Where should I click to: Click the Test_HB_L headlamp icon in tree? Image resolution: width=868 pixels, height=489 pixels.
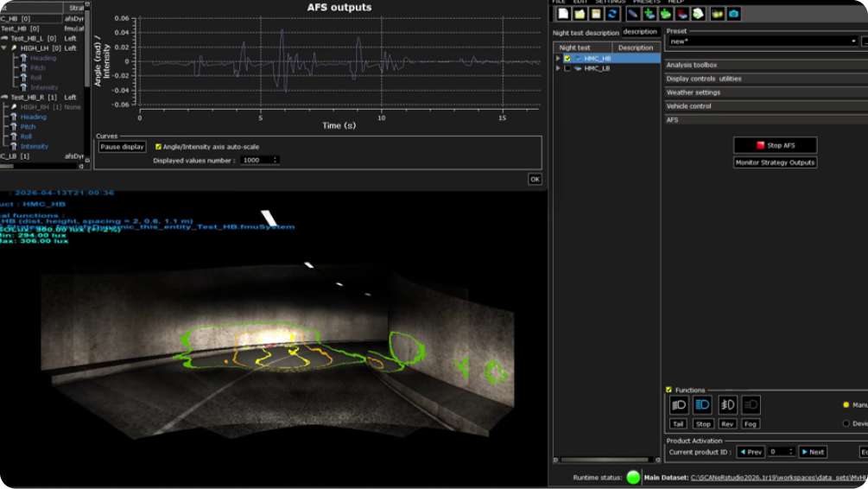(x=4, y=39)
